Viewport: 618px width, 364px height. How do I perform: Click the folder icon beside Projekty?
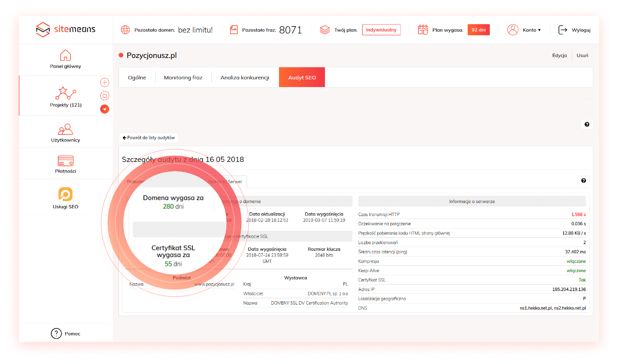(x=104, y=96)
